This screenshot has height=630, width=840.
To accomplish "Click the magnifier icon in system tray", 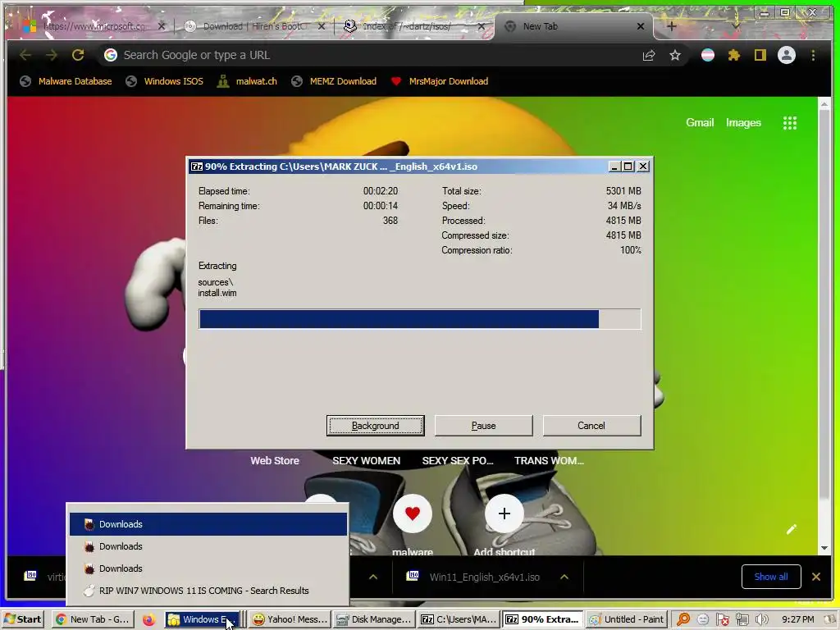I will click(x=683, y=620).
